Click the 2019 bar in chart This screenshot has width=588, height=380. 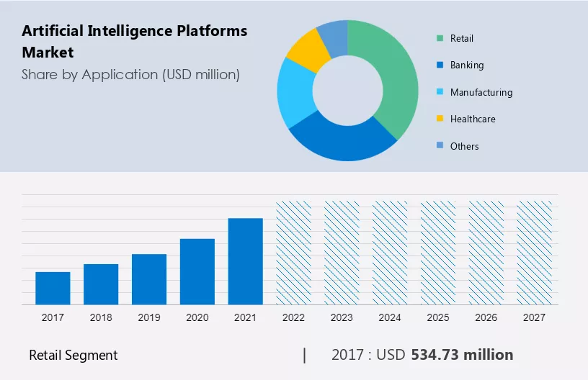[x=149, y=279]
